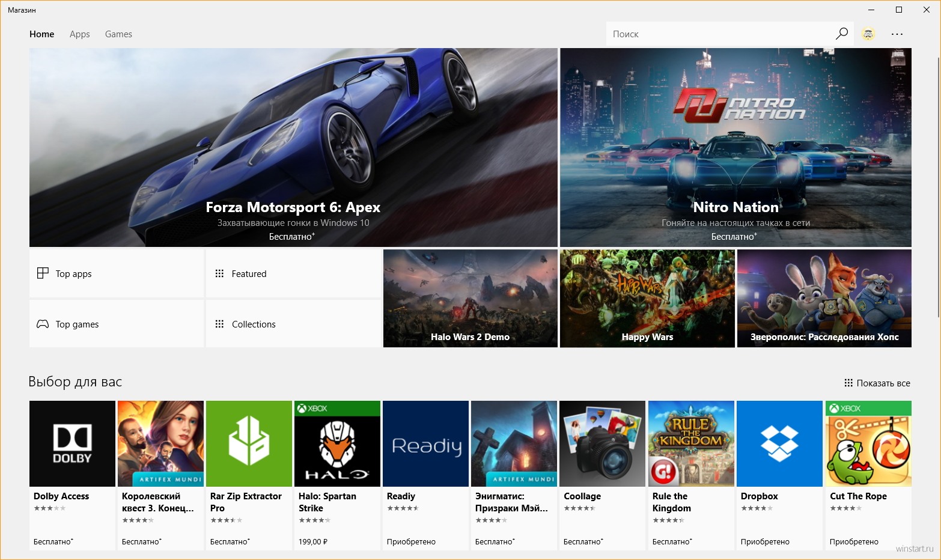Click the Выбор для вас heading
This screenshot has height=560, width=941.
(75, 382)
